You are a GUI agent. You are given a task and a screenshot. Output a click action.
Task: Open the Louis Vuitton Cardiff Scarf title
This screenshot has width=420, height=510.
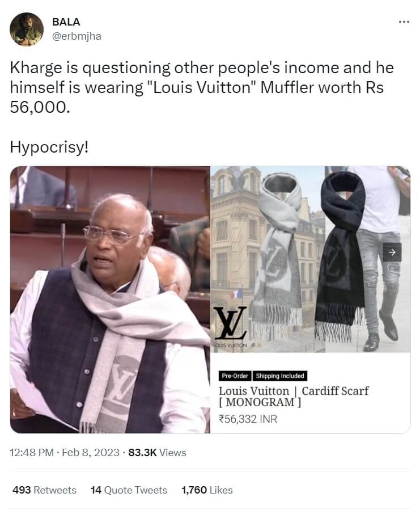pos(294,397)
